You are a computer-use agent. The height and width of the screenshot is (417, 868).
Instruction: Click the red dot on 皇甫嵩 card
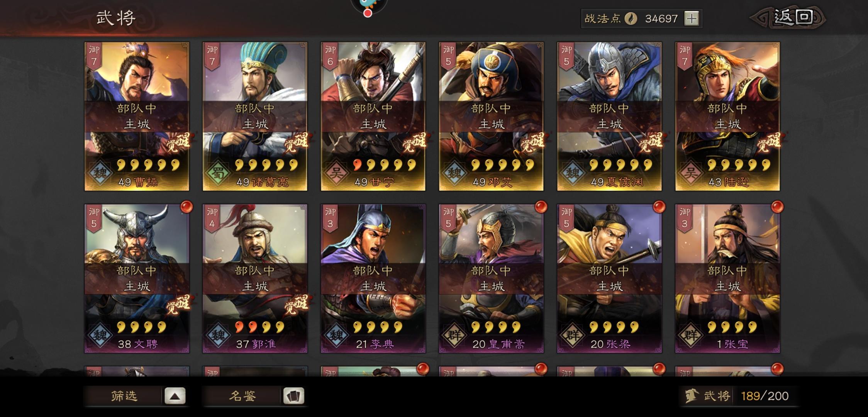pyautogui.click(x=541, y=207)
